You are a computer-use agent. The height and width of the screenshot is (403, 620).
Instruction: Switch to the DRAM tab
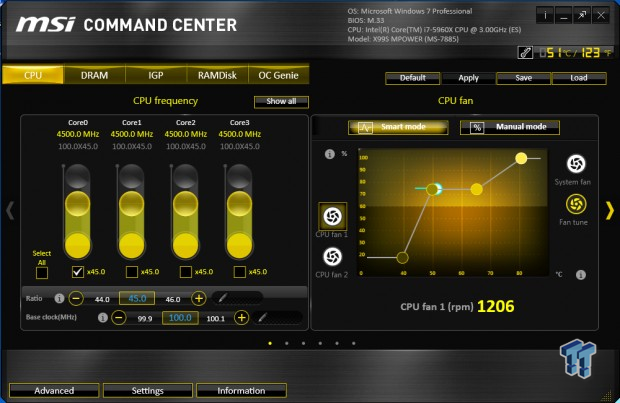(x=95, y=75)
